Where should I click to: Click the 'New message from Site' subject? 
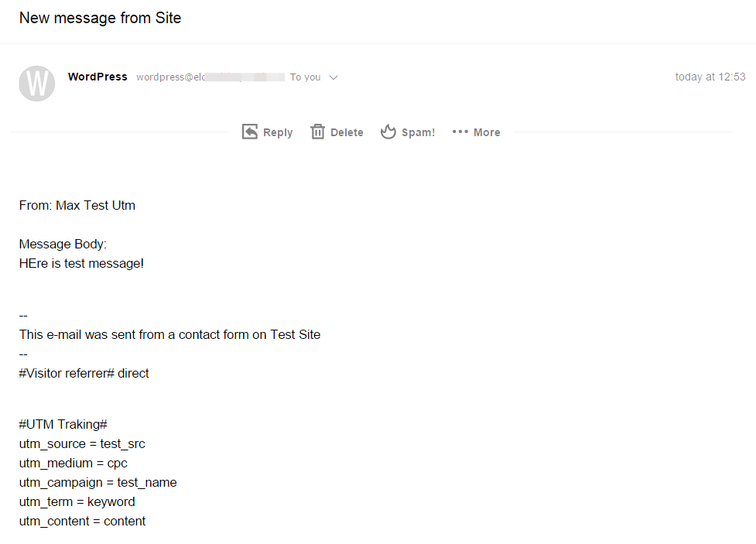[100, 18]
